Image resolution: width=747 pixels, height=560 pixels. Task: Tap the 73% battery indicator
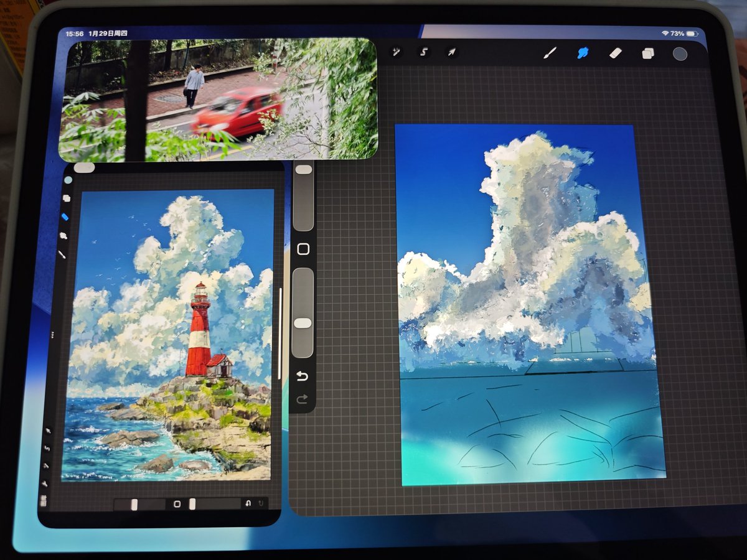(x=684, y=33)
